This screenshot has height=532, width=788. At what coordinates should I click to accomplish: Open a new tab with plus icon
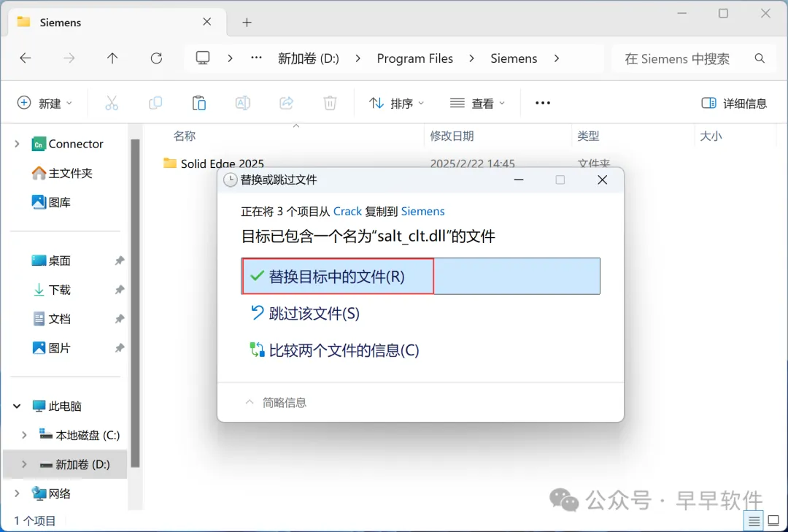point(247,22)
